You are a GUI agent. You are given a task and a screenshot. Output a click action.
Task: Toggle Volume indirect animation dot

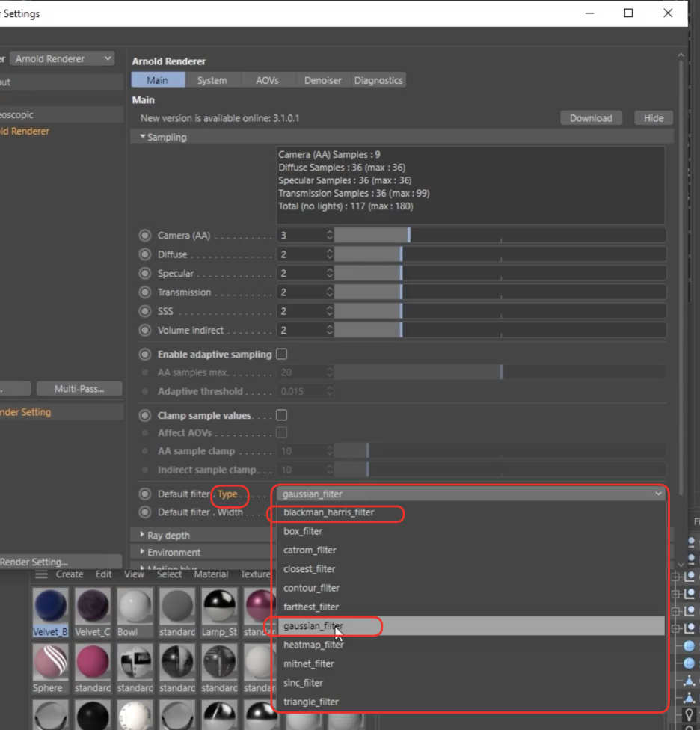click(x=145, y=330)
